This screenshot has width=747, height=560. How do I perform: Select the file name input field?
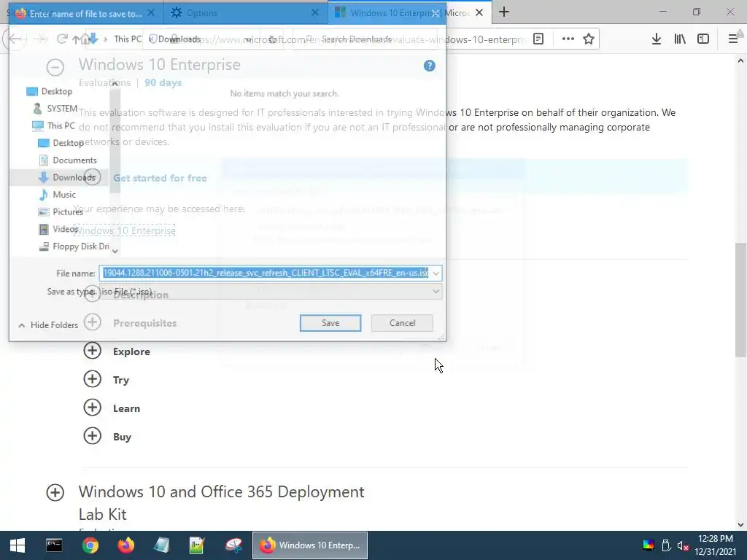coord(265,273)
